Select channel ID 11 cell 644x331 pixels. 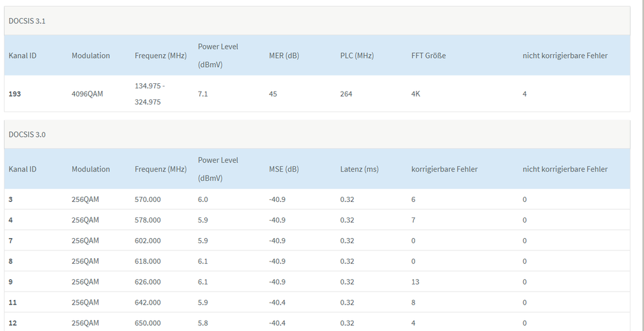click(13, 302)
